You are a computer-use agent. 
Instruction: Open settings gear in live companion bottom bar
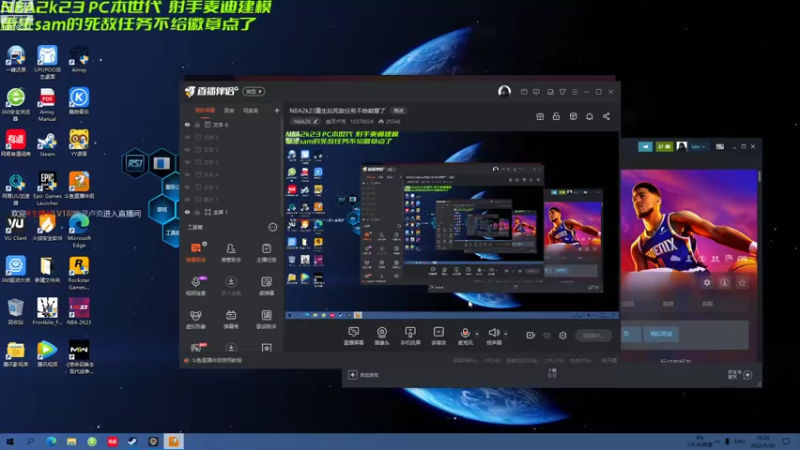click(563, 335)
